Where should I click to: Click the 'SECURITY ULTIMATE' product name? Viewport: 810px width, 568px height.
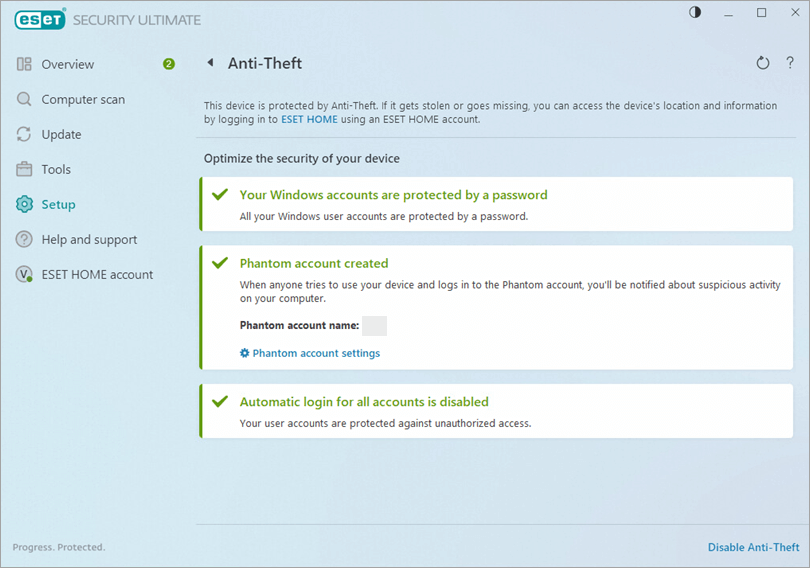(x=136, y=20)
